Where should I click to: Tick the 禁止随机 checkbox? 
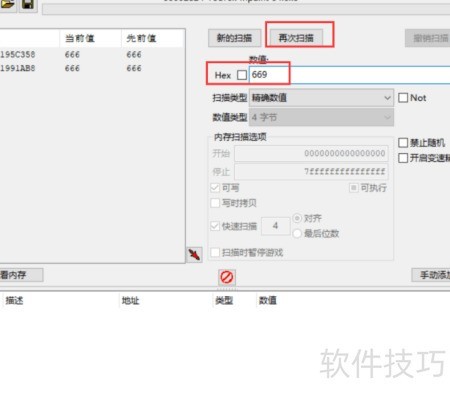pos(403,143)
